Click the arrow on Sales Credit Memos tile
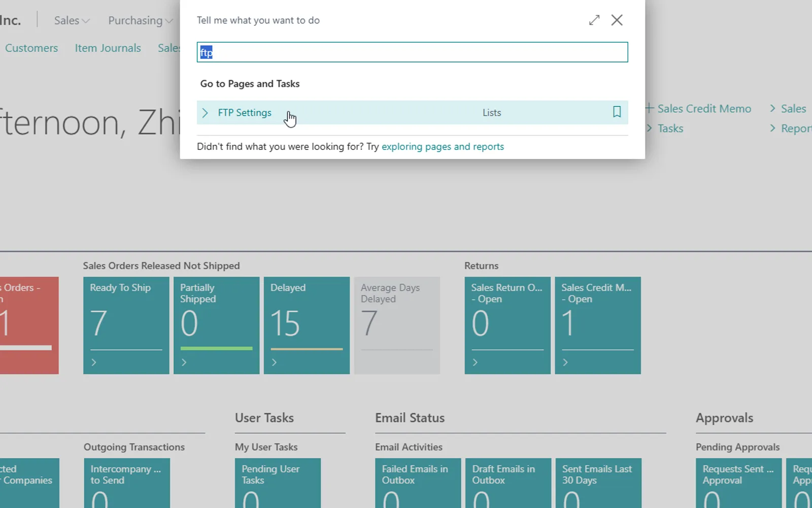 coord(565,362)
